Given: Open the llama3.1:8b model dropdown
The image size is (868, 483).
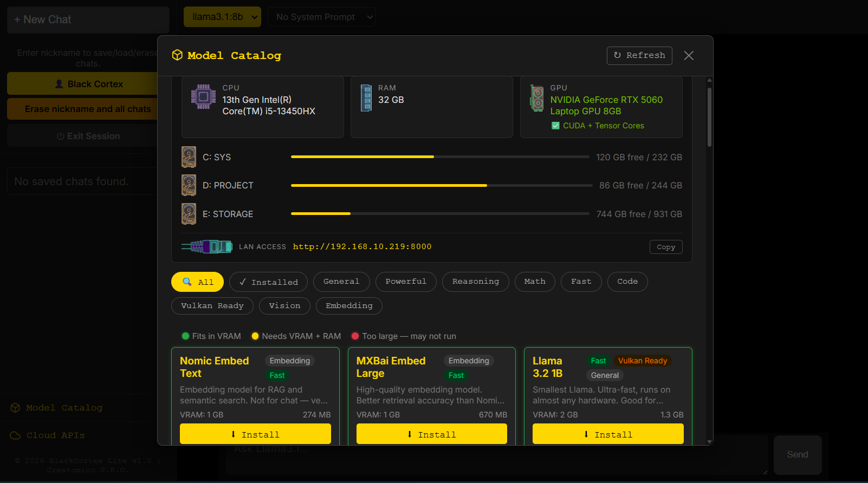Looking at the screenshot, I should pyautogui.click(x=222, y=17).
